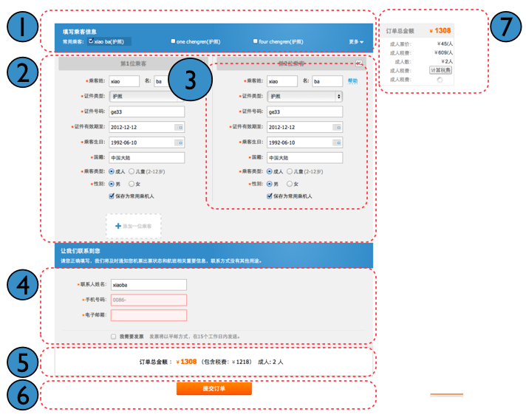Screen dimensions: 526x420
Task: Click the close icon on passenger 2 panel
Action: (x=358, y=64)
